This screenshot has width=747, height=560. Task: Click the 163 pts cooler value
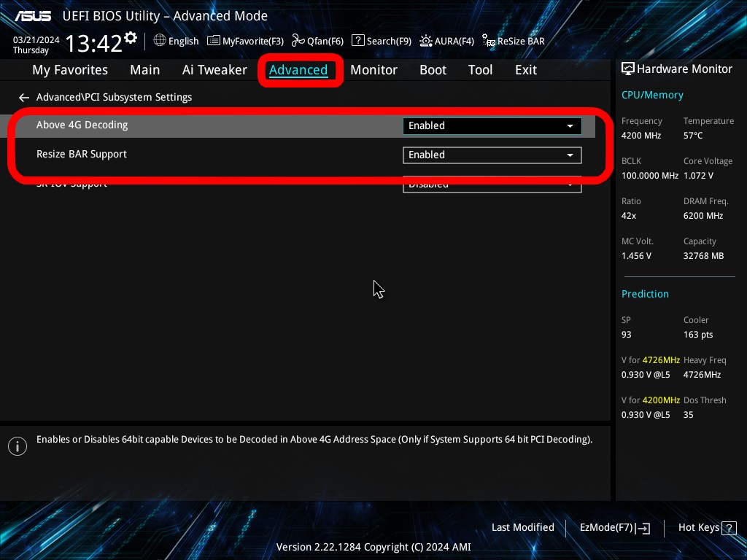[x=698, y=335]
